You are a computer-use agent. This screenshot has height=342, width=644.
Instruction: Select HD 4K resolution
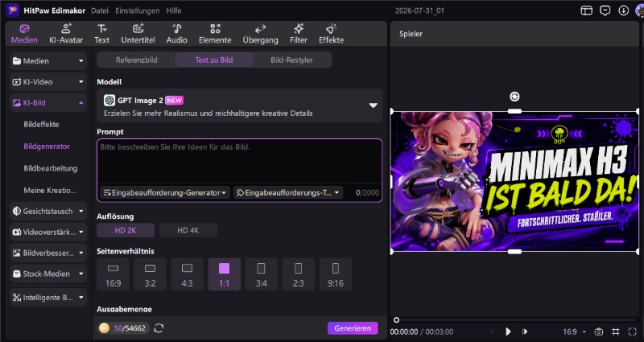tap(188, 230)
